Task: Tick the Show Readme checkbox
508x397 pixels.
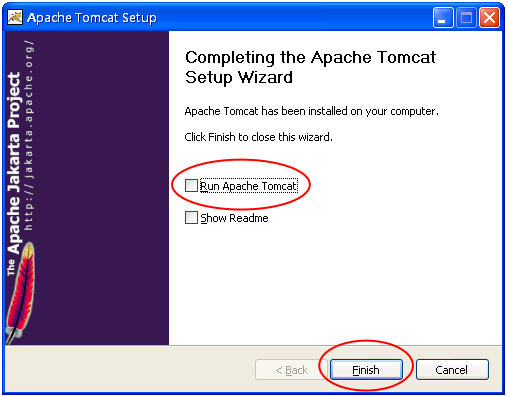Action: pos(191,218)
